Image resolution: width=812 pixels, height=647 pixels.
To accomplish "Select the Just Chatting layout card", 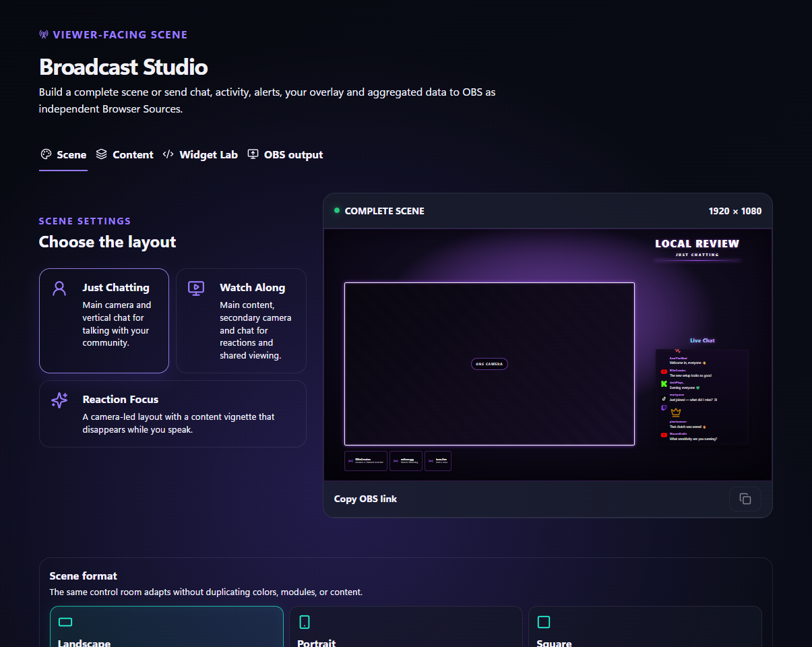I will click(x=104, y=321).
